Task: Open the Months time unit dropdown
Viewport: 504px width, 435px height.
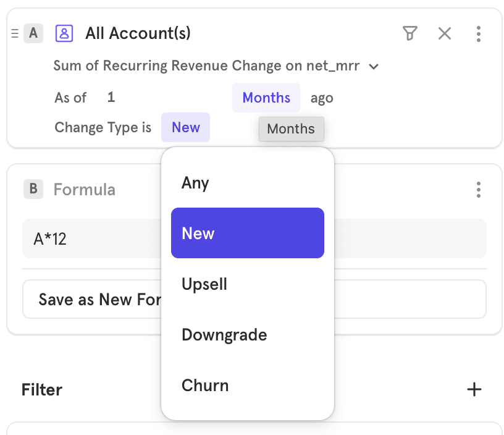Action: coord(266,98)
